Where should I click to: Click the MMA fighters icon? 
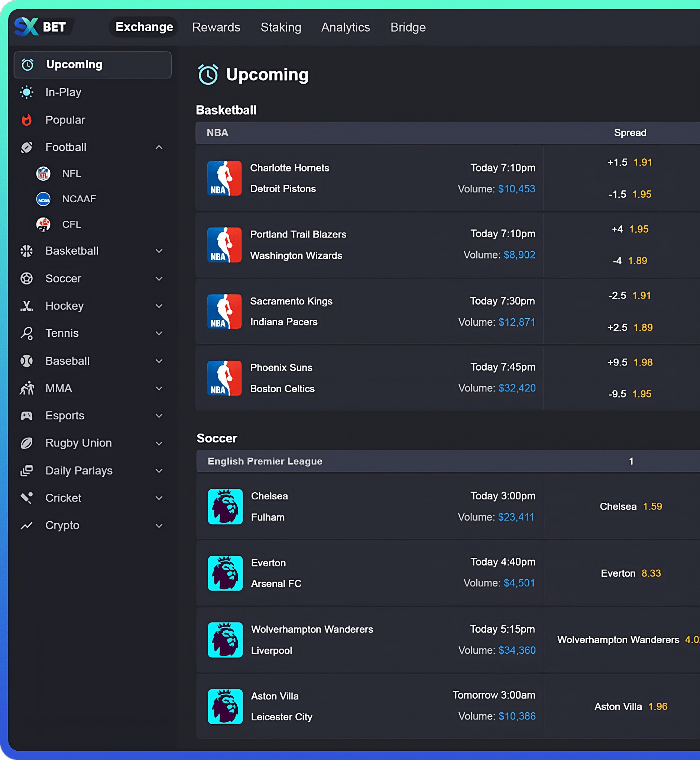(26, 388)
